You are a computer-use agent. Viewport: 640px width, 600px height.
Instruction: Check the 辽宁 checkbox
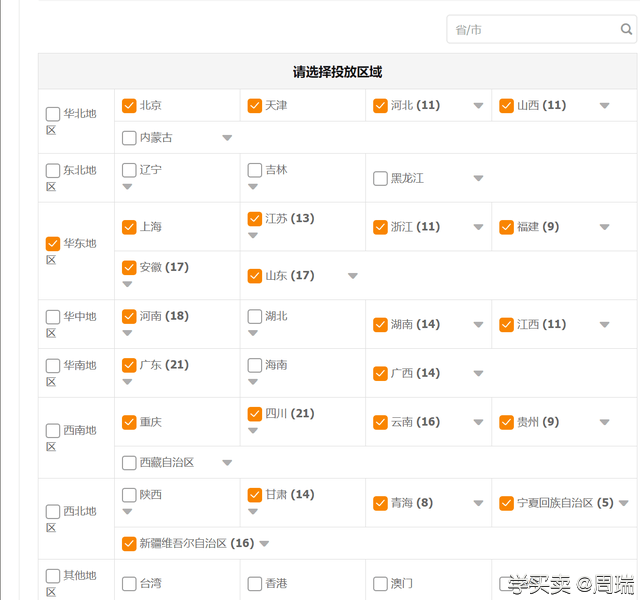129,170
